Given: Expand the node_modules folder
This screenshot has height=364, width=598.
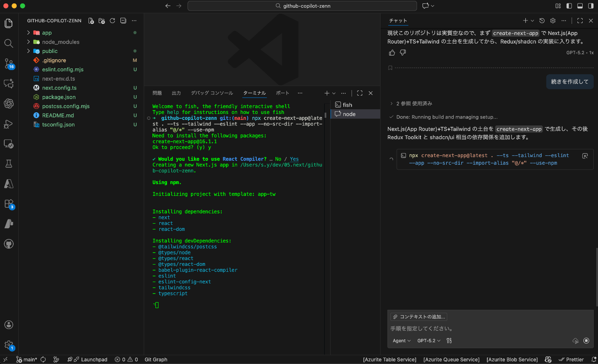Looking at the screenshot, I should pyautogui.click(x=29, y=42).
